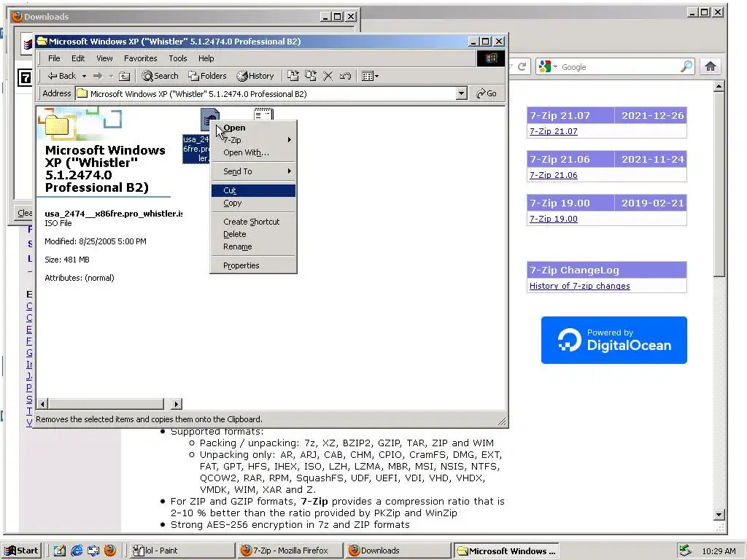Open the Views dropdown button

pyautogui.click(x=370, y=76)
